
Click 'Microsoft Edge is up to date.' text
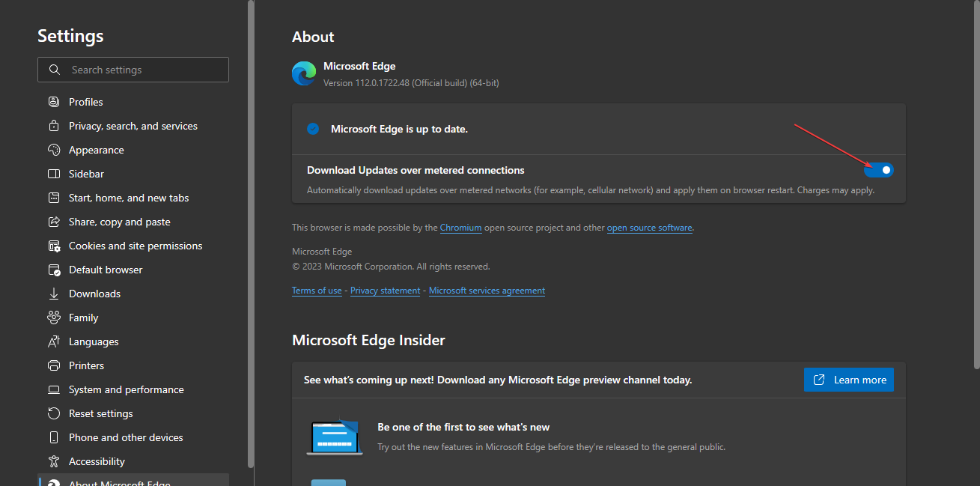point(399,129)
